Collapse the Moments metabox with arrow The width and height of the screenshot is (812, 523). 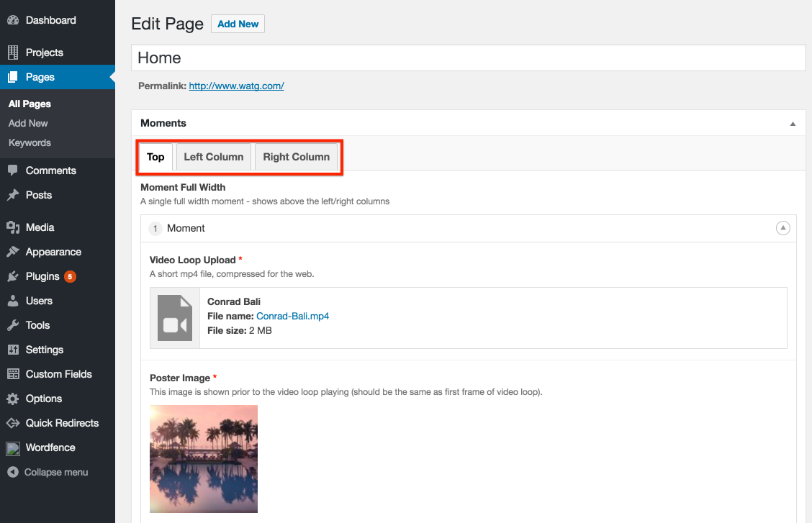tap(793, 124)
